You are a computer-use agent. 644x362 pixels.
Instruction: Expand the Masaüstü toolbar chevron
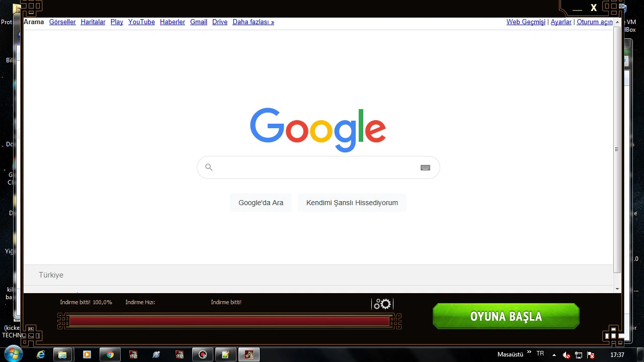pos(529,352)
